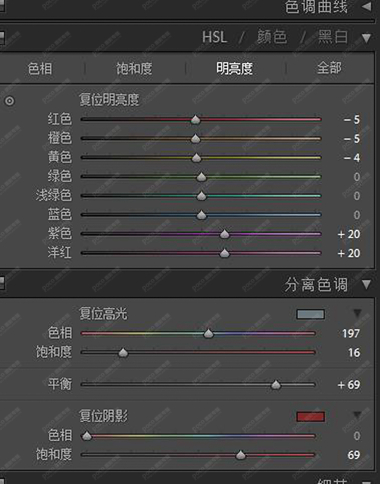
Task: Click the highlights hue value 197
Action: coord(351,333)
